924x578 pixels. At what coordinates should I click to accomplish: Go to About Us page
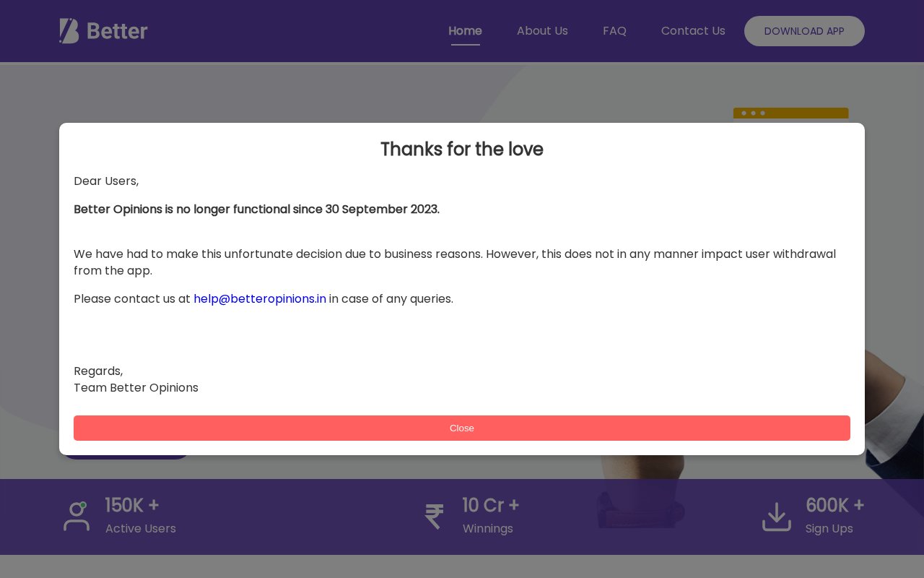(x=542, y=31)
